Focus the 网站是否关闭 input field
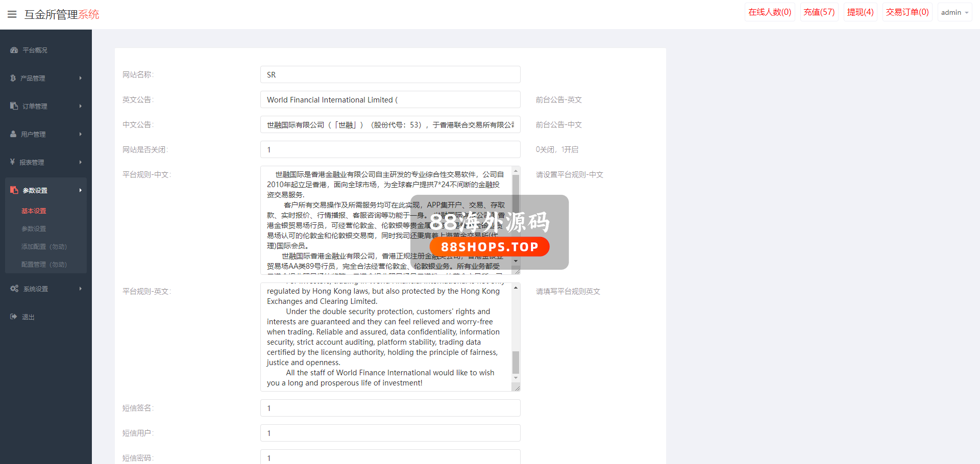This screenshot has width=980, height=464. [x=390, y=150]
